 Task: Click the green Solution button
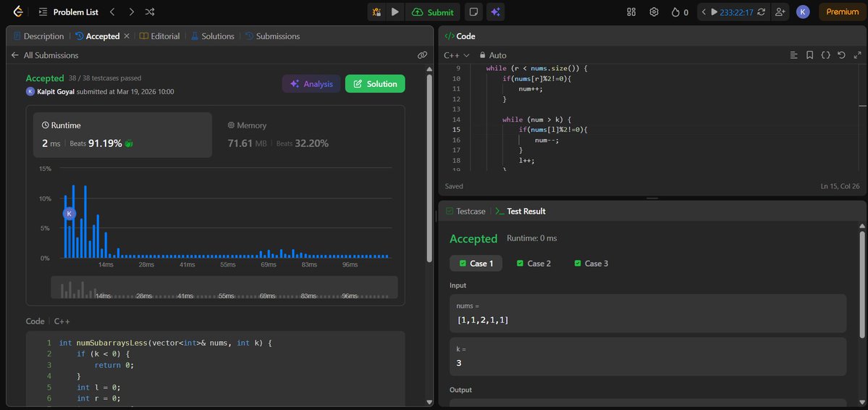pyautogui.click(x=375, y=83)
